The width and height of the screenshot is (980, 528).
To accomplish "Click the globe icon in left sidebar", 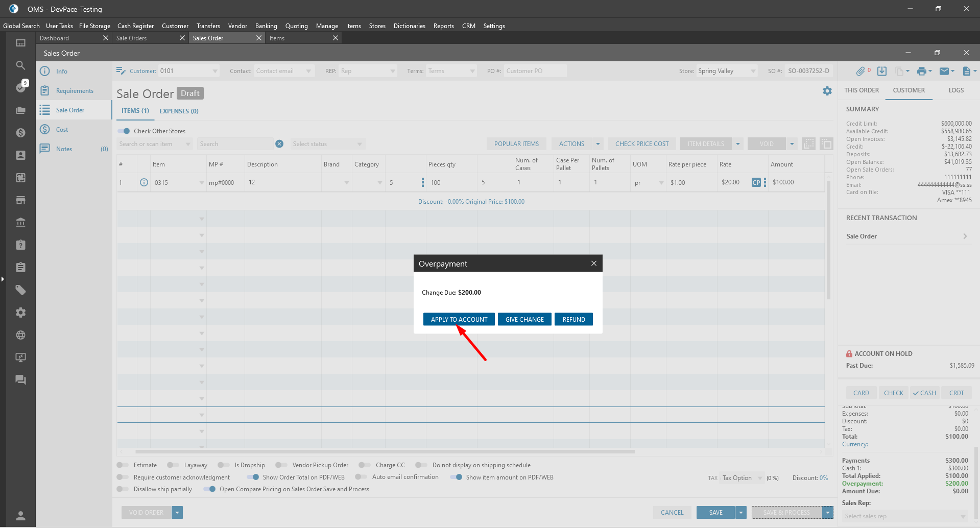I will coord(20,335).
